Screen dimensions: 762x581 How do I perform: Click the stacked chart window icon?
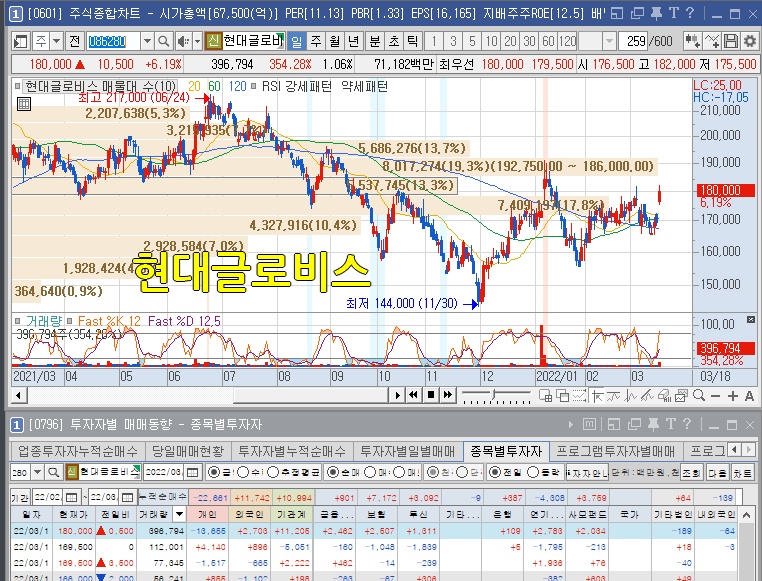tap(680, 396)
